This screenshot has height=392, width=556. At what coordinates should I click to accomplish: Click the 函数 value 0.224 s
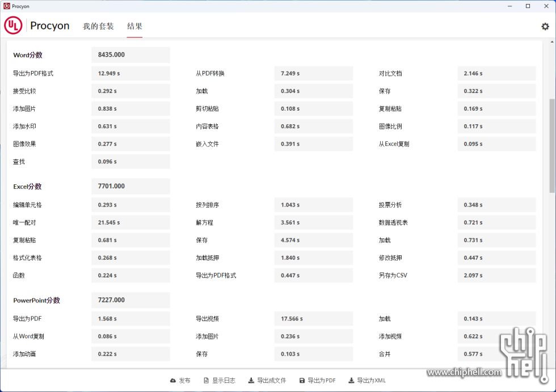point(130,275)
